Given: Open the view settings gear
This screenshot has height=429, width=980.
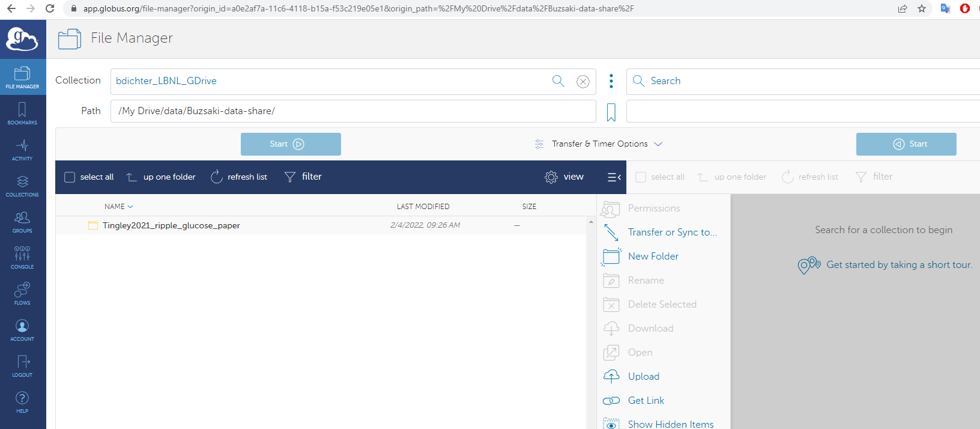Looking at the screenshot, I should [x=551, y=177].
